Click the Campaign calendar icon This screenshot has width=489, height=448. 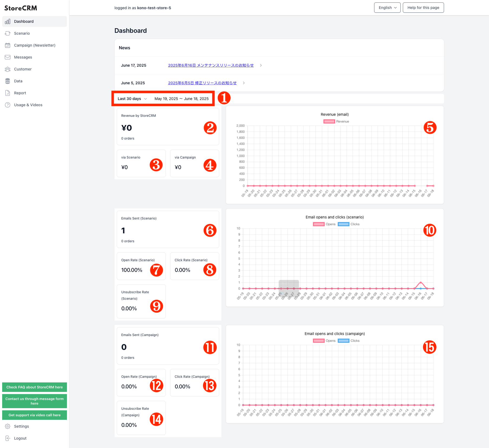click(x=8, y=45)
